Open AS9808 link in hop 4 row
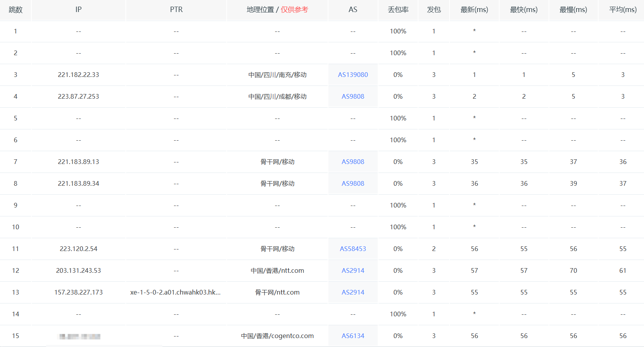Viewport: 644px width, 347px height. (352, 96)
